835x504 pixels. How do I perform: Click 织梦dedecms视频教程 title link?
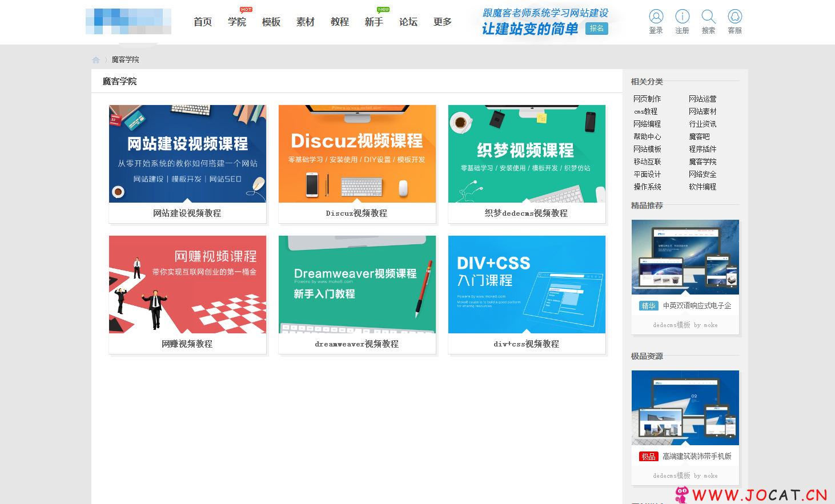(526, 213)
